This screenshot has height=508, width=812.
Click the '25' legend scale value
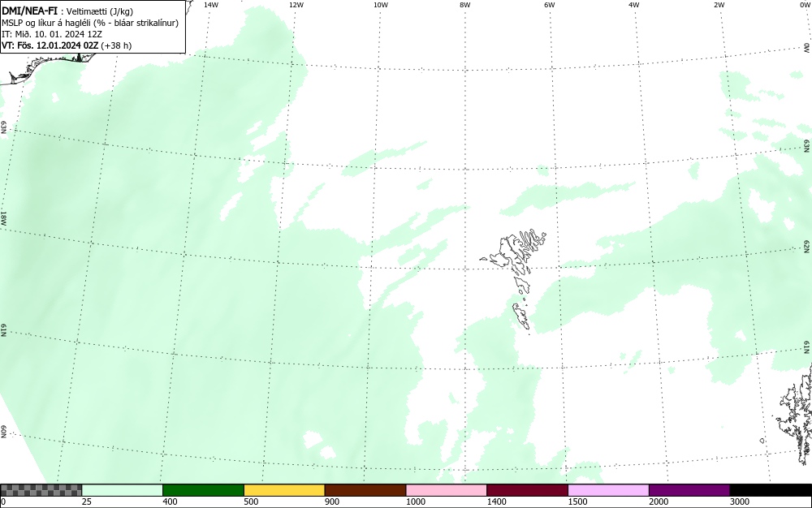[x=87, y=502]
